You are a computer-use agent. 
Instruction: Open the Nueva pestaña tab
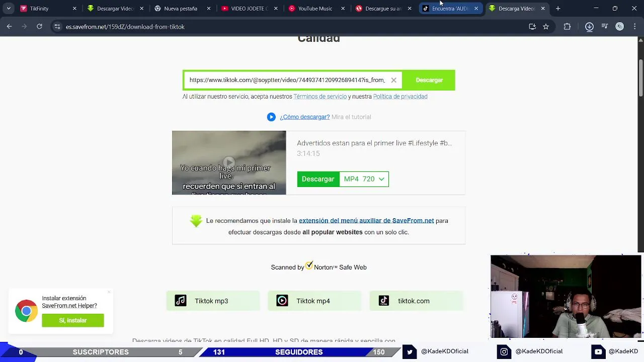click(181, 9)
